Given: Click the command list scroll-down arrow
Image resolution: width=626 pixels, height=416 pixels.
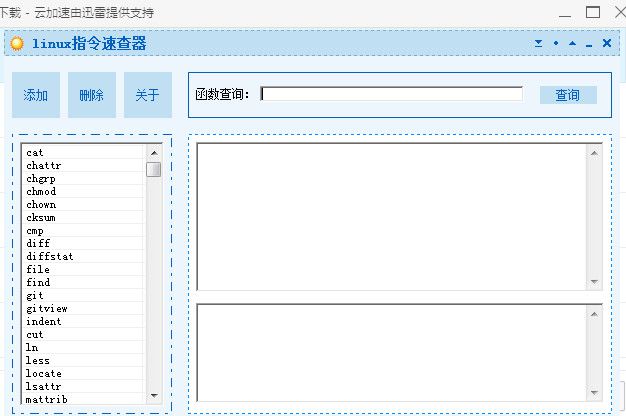Looking at the screenshot, I should pos(154,396).
